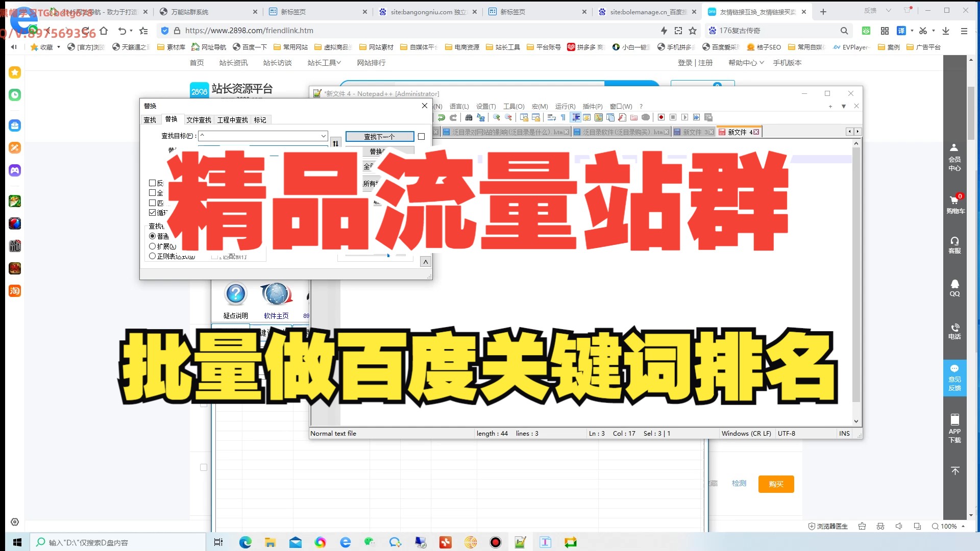Open 查找目标 history dropdown arrow
980x551 pixels.
(x=323, y=136)
